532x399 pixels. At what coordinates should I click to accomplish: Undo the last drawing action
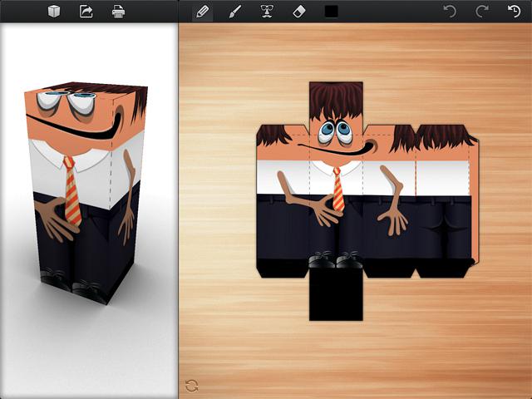450,12
